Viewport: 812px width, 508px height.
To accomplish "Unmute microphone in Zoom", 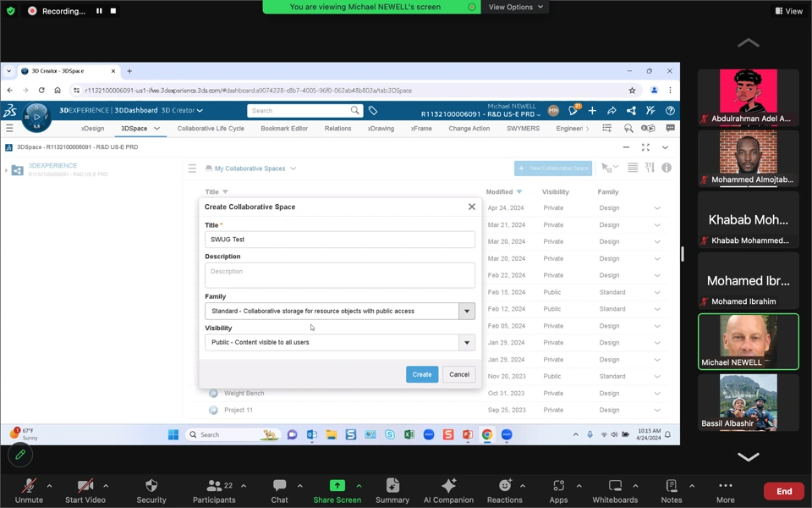I will click(29, 491).
